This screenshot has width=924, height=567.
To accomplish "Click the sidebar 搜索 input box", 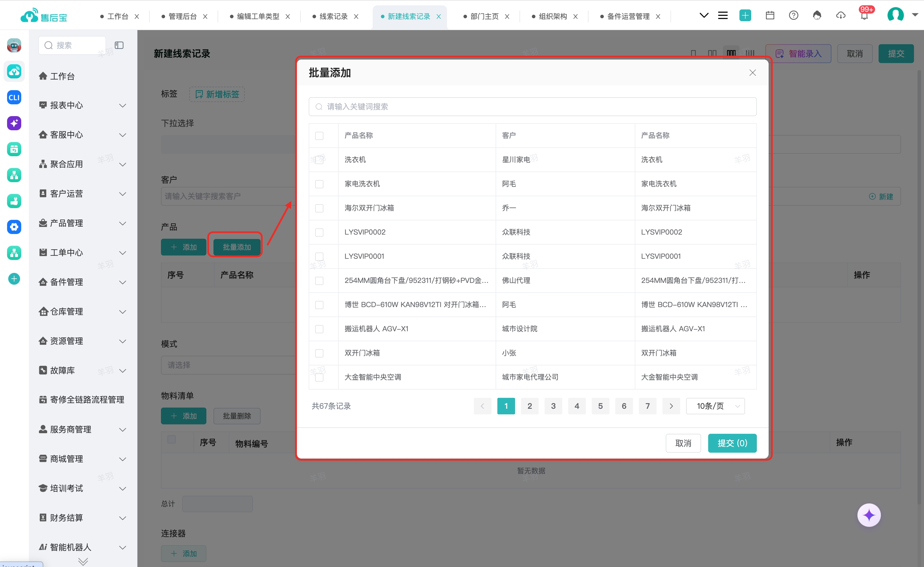I will pyautogui.click(x=72, y=45).
